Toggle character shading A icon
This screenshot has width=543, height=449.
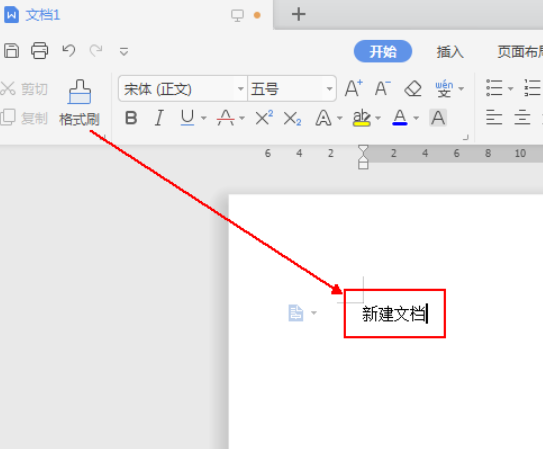click(x=438, y=118)
